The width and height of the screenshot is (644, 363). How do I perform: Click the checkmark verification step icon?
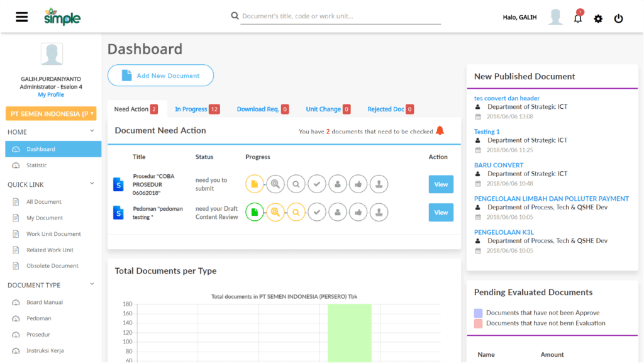(317, 184)
